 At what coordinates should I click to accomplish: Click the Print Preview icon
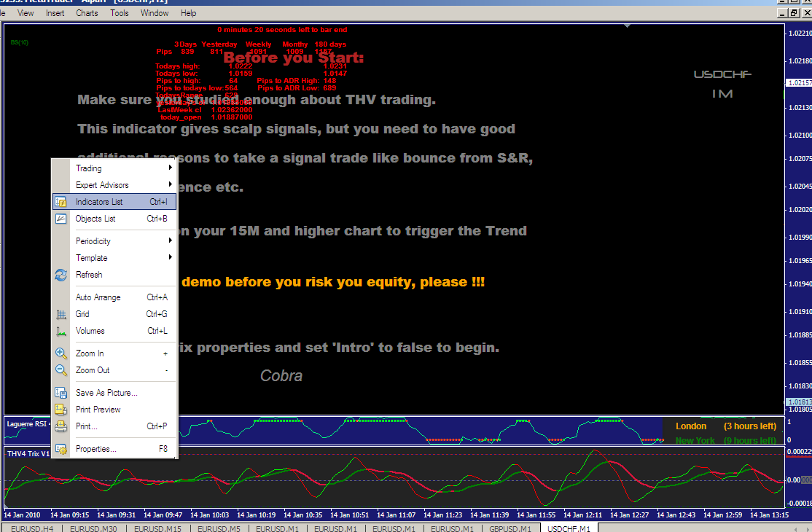point(60,410)
